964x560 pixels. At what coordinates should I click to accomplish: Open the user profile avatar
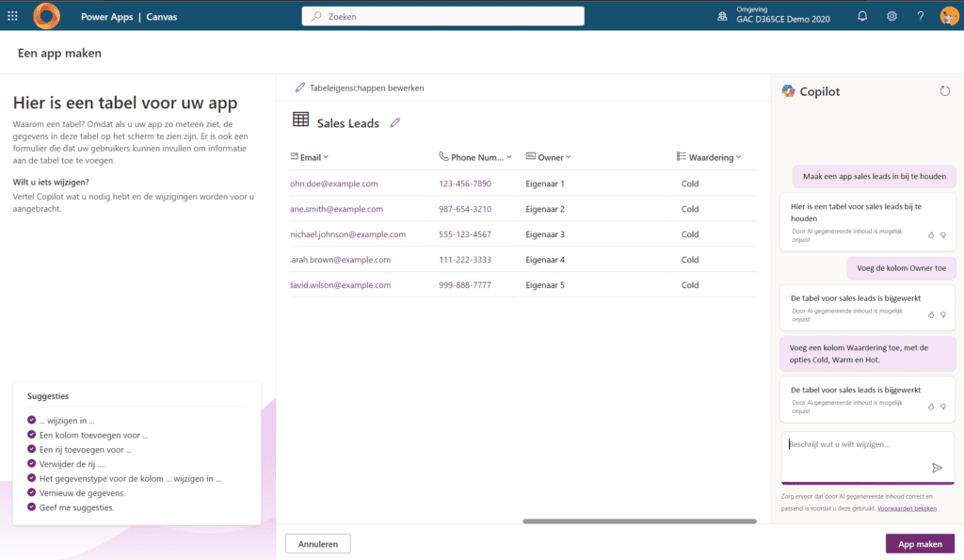[950, 16]
